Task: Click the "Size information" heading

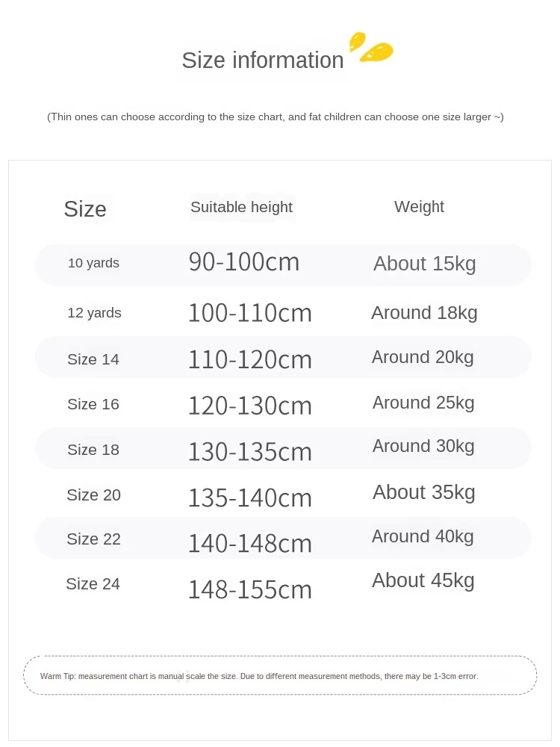Action: pos(263,61)
